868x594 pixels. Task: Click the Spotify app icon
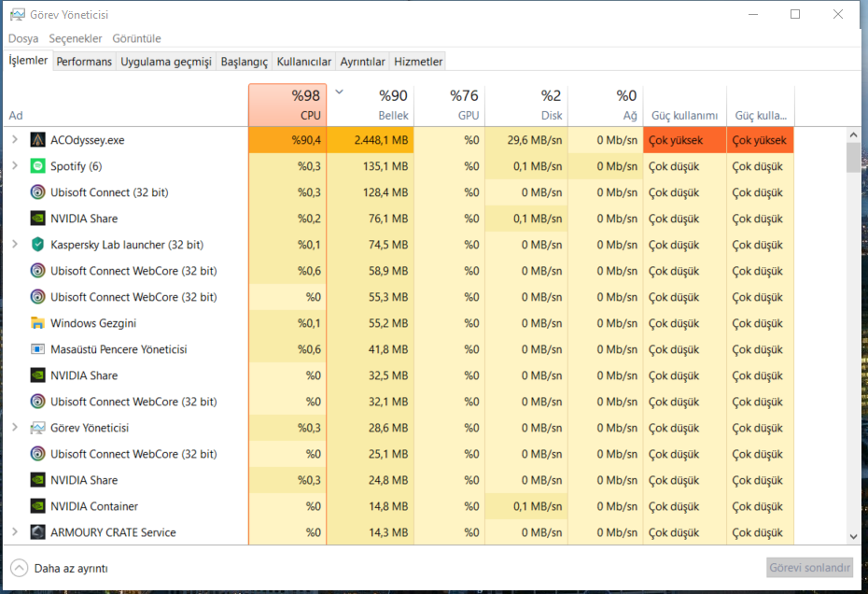pos(37,166)
